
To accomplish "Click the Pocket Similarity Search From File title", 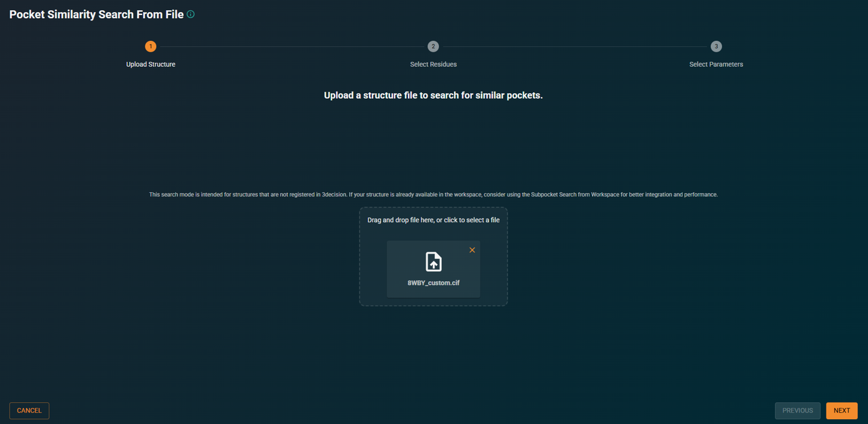I will [x=95, y=13].
